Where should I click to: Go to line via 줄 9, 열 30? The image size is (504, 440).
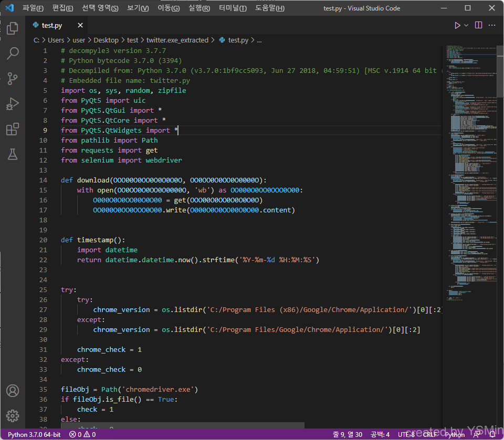coord(348,435)
